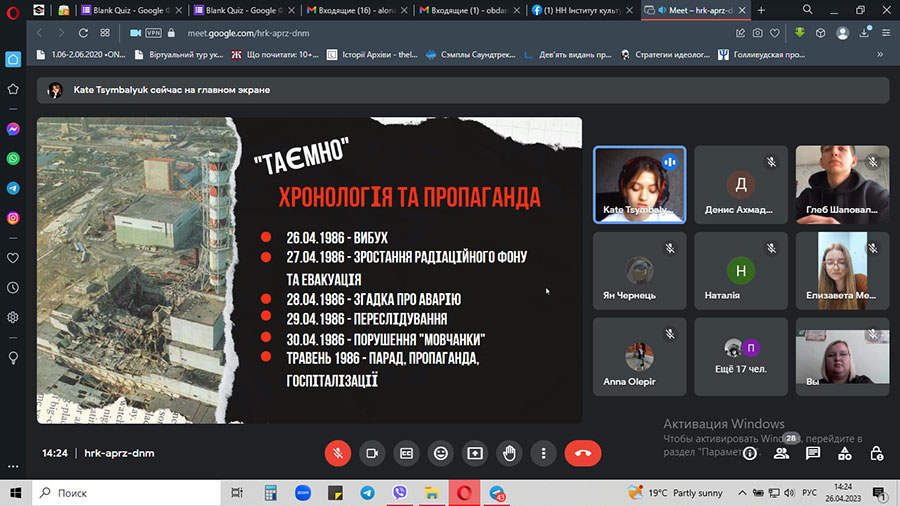Image resolution: width=900 pixels, height=506 pixels.
Task: Open sidebar setup three dots
Action: 13,466
